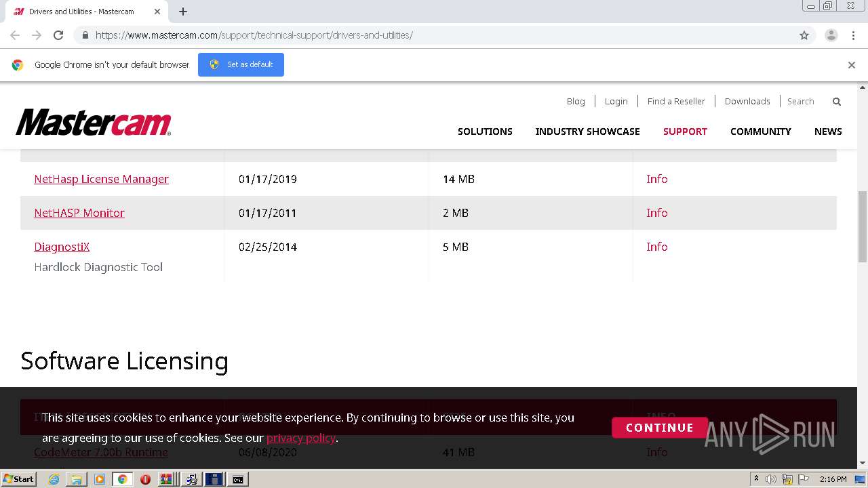
Task: Click Show desktop button in taskbar corner
Action: [861, 479]
